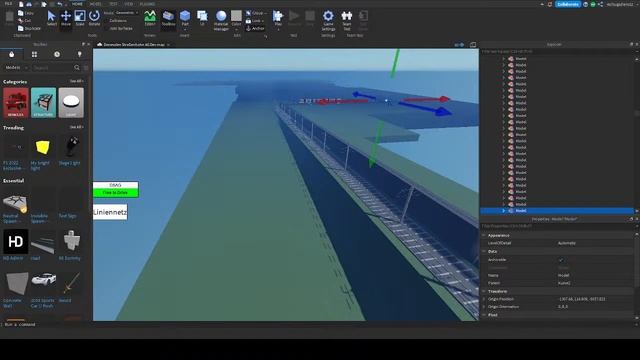The width and height of the screenshot is (640, 360).
Task: Click the Explorer filter input field
Action: tap(557, 51)
